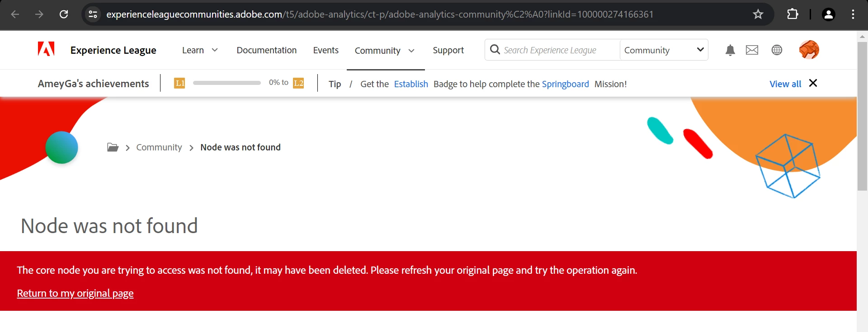Viewport: 868px width, 332px height.
Task: Click Return to my original page link
Action: pyautogui.click(x=75, y=293)
